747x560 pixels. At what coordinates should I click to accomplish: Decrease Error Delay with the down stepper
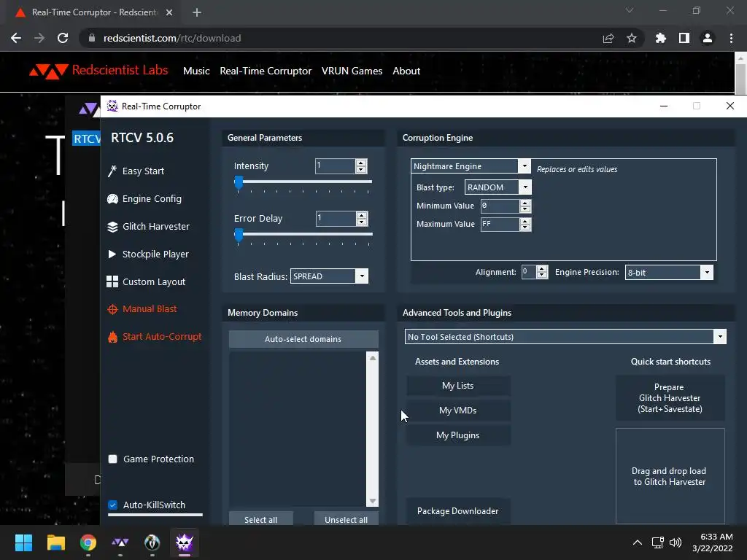362,222
